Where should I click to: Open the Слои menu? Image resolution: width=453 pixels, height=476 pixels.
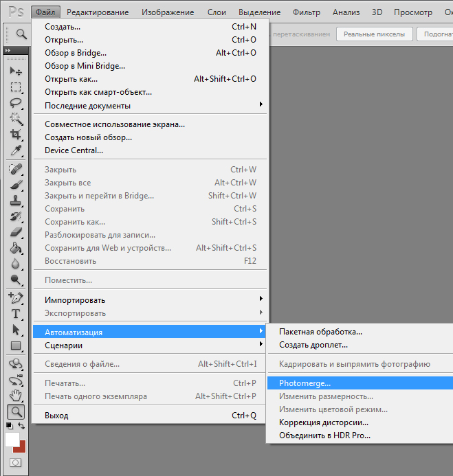pos(217,12)
